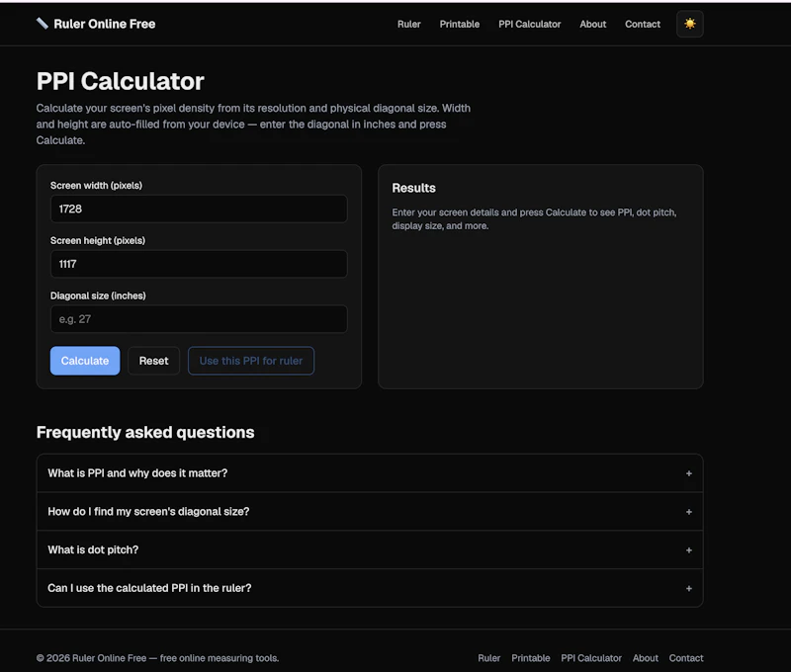The width and height of the screenshot is (791, 672).
Task: Click the 'PPI Calculator' page heading
Action: [x=120, y=81]
